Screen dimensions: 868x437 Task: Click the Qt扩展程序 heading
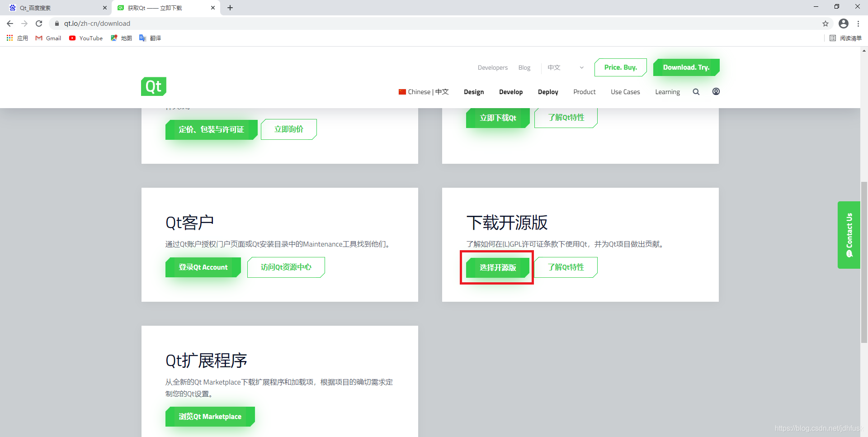(x=206, y=361)
